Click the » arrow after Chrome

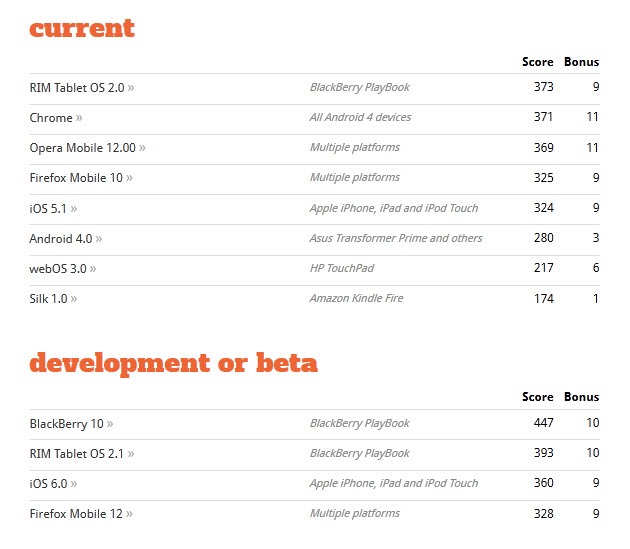[x=79, y=118]
